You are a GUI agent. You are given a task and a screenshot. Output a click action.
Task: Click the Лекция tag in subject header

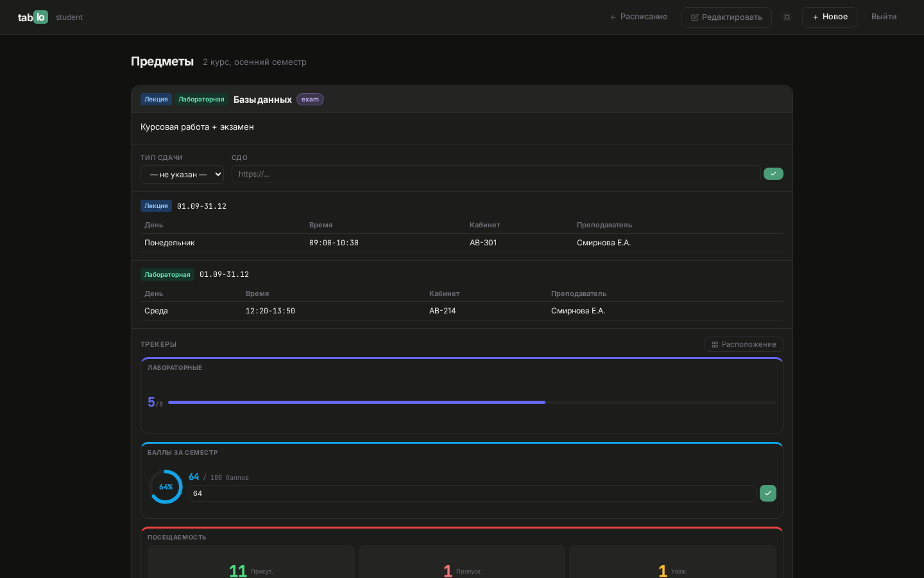click(x=156, y=100)
